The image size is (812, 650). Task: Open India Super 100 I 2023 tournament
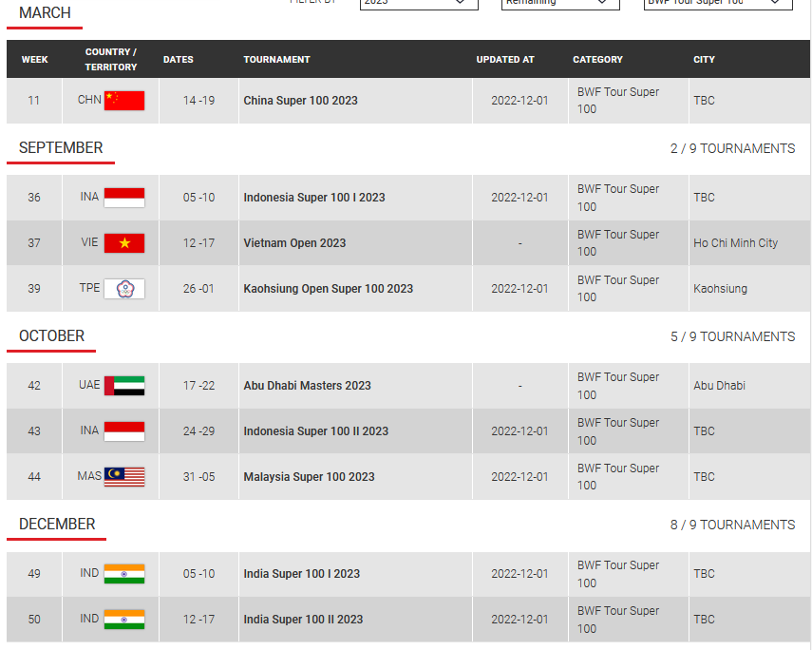pos(302,574)
